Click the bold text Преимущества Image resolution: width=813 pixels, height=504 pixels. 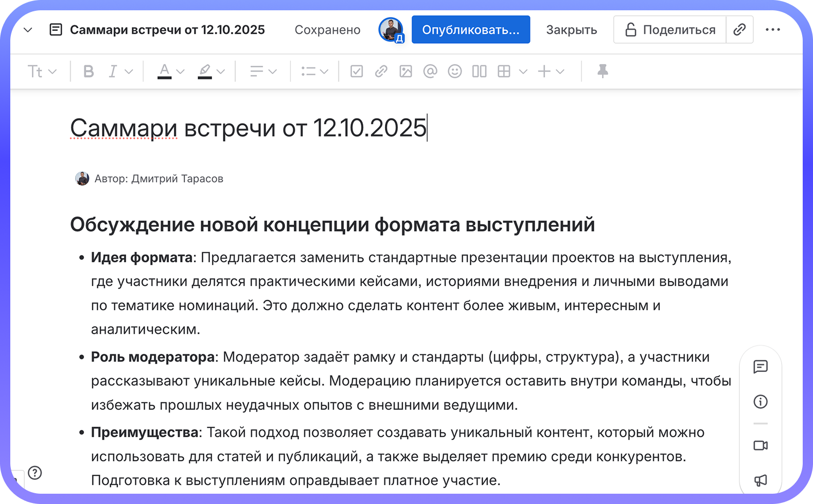tap(145, 433)
